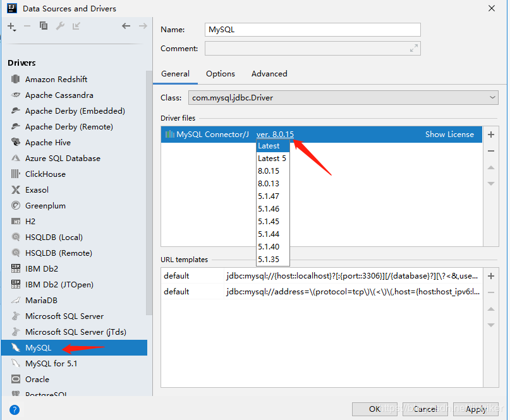This screenshot has height=420, width=510.
Task: Add a driver file with the plus icon
Action: tap(492, 134)
